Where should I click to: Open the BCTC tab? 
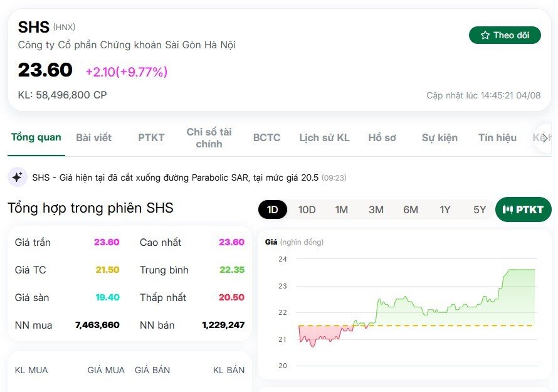(x=266, y=137)
